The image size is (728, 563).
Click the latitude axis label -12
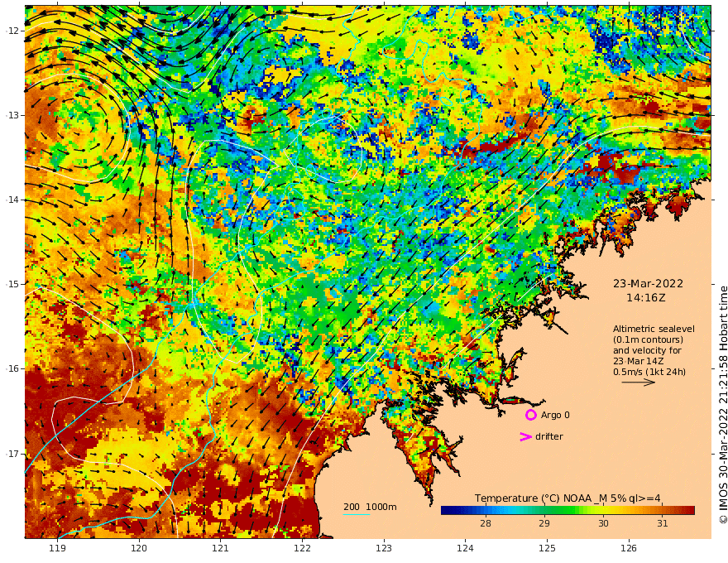click(x=14, y=31)
